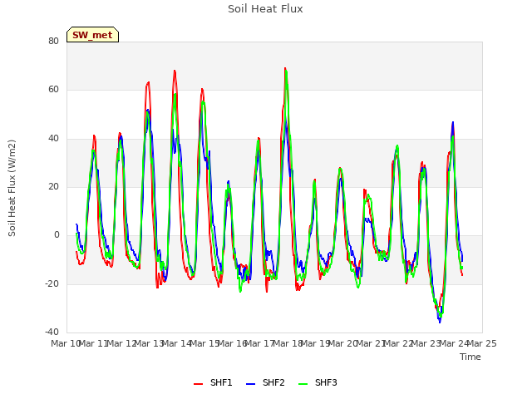
Task: Click the -20 y-axis tick label
Action: (x=52, y=283)
